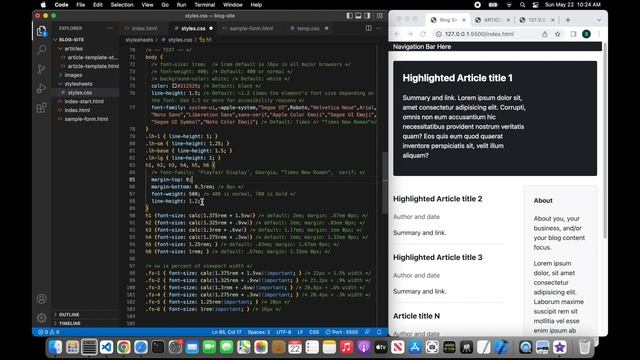640x360 pixels.
Task: Toggle the bottom panel layout button
Action: (358, 16)
